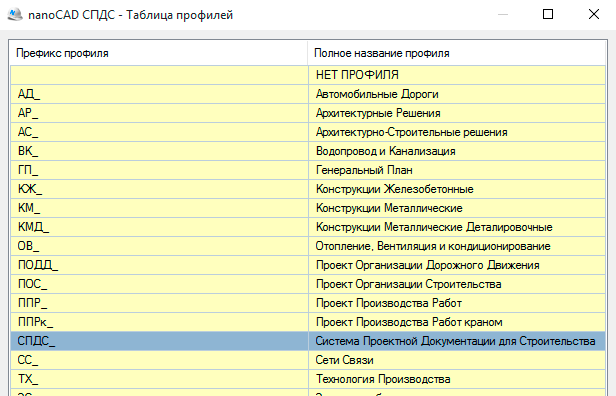Click the Автомобильные Дороги cell
Viewport: 616px width, 396px height.
(457, 94)
